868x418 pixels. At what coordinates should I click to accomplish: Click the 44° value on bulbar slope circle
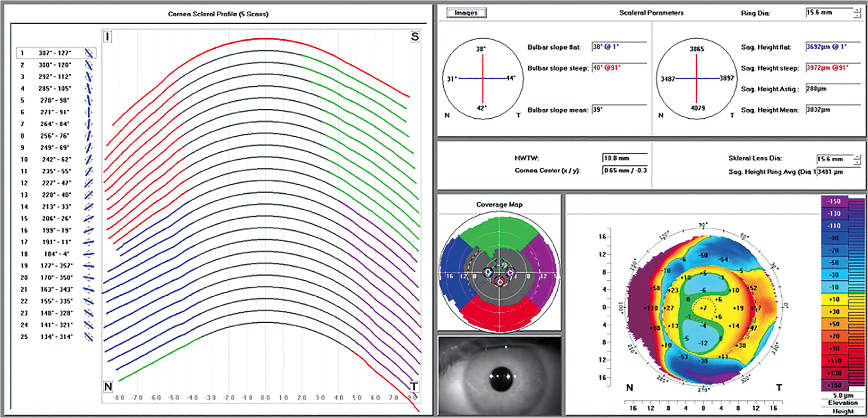click(x=511, y=78)
